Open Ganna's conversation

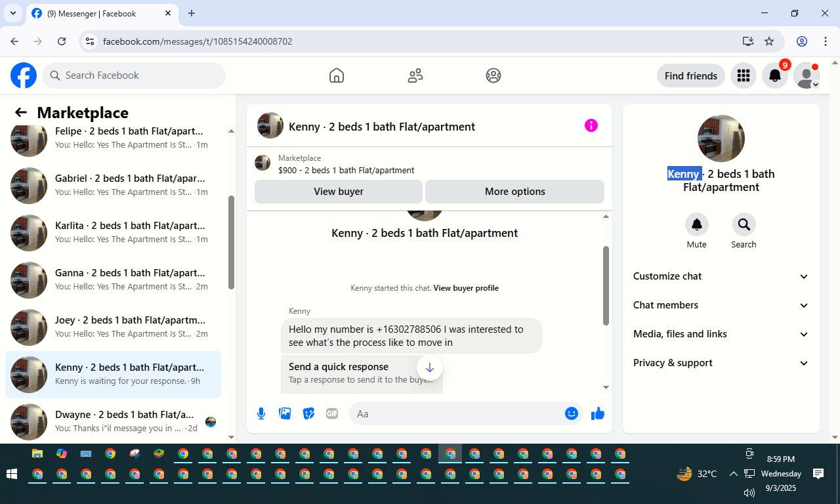coord(113,280)
